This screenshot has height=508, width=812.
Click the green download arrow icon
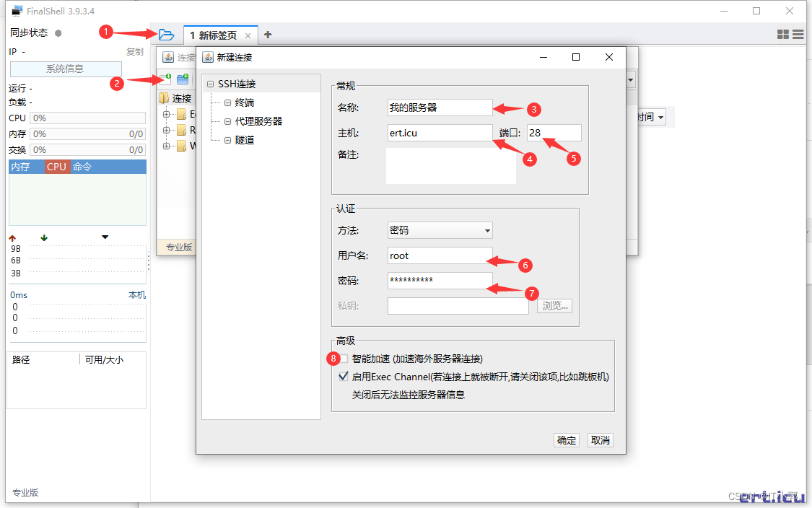click(x=44, y=237)
